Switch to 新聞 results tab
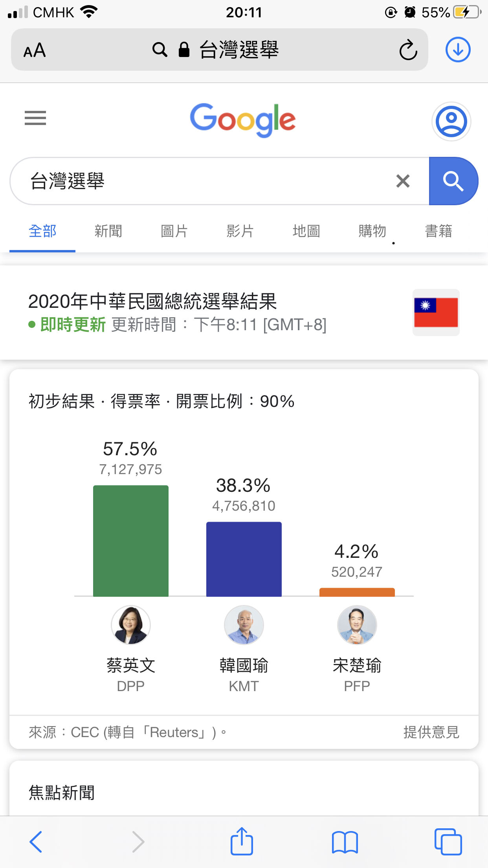The width and height of the screenshot is (488, 868). pyautogui.click(x=108, y=231)
